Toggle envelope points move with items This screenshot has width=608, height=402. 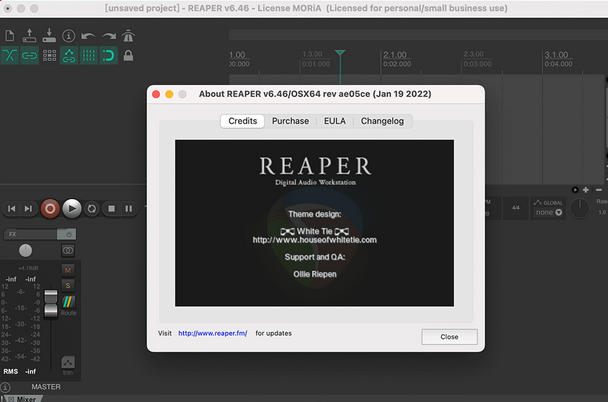69,55
